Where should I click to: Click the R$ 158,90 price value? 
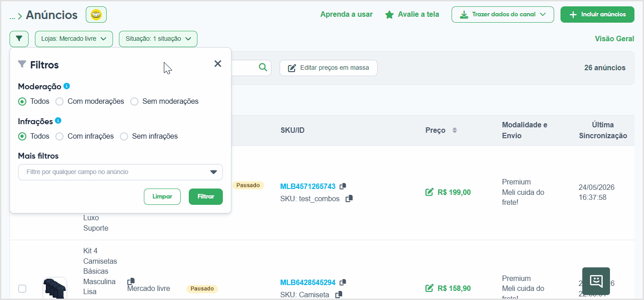click(454, 289)
